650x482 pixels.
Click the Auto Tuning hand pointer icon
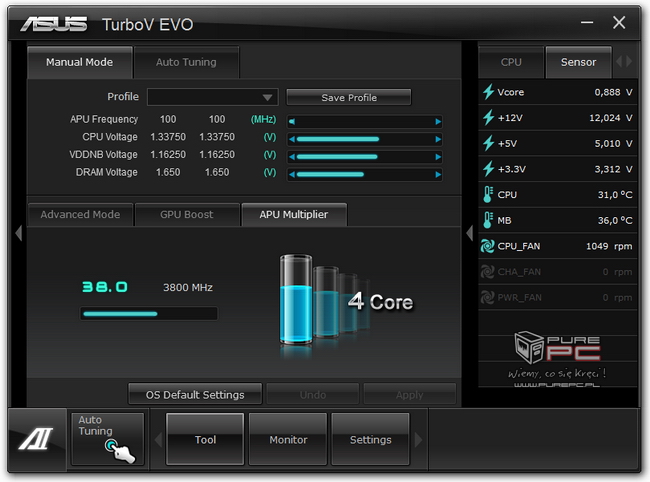coord(120,451)
